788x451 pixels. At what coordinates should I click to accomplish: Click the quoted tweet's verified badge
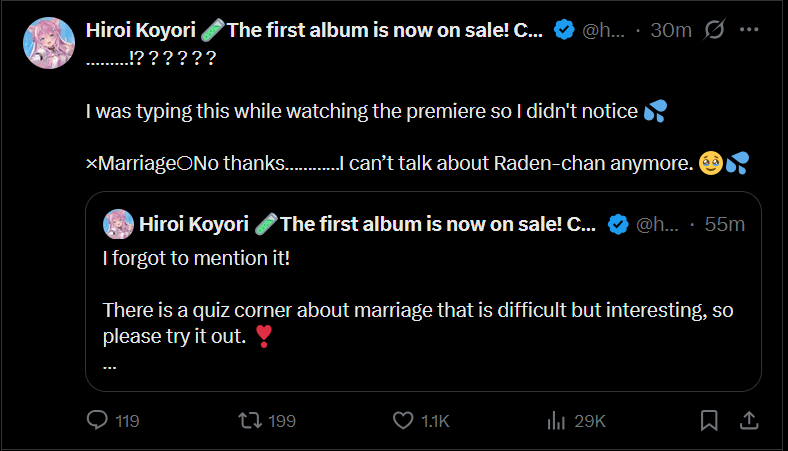(x=618, y=224)
